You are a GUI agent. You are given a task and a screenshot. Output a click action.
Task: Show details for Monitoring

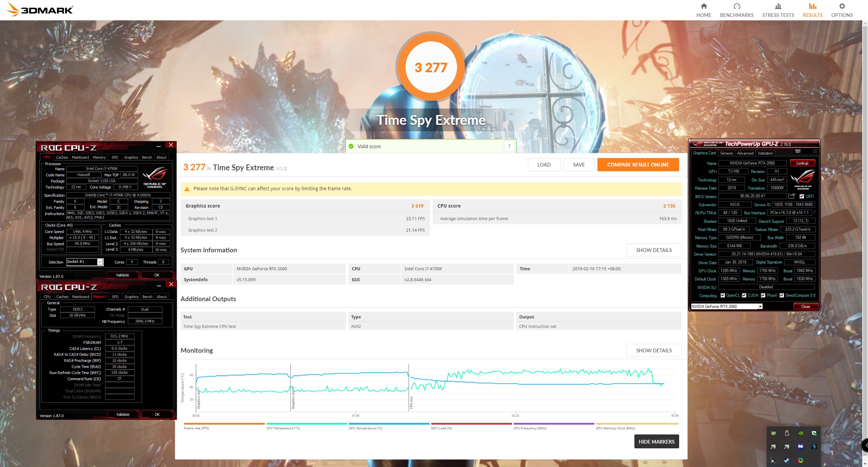pyautogui.click(x=654, y=351)
